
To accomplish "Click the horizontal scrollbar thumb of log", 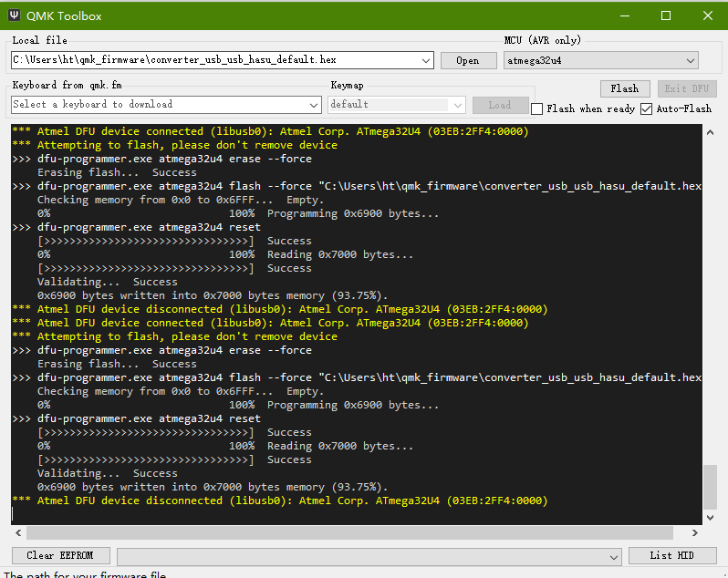I will click(x=349, y=533).
